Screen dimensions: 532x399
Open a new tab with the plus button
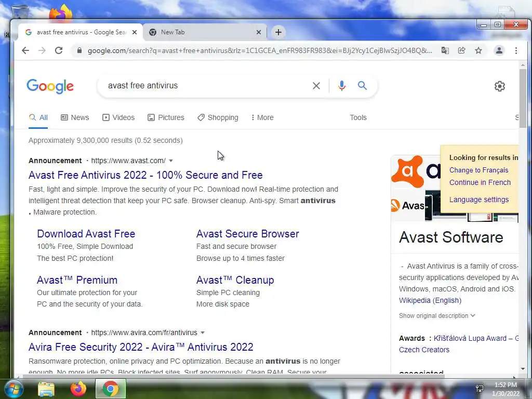[278, 32]
